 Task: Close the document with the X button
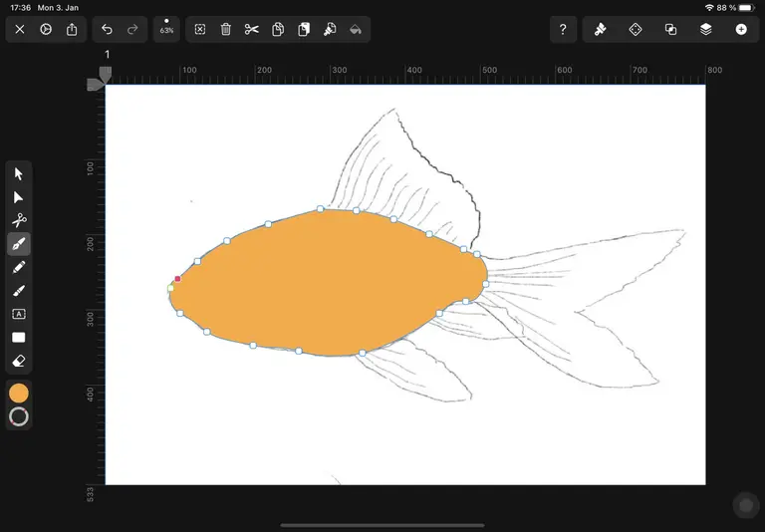pos(20,30)
